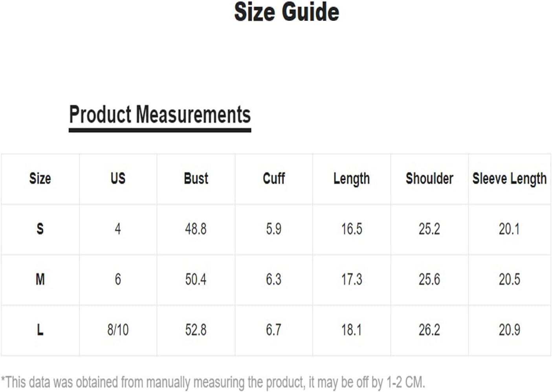Image resolution: width=552 pixels, height=392 pixels.
Task: Click the manual measuring disclaimer note
Action: (213, 382)
